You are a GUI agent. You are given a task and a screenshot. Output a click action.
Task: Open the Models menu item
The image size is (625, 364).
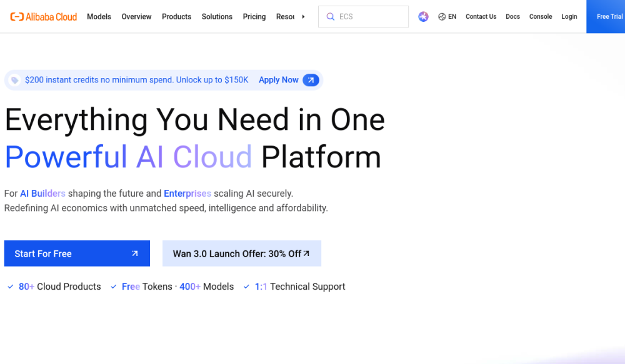pos(99,17)
